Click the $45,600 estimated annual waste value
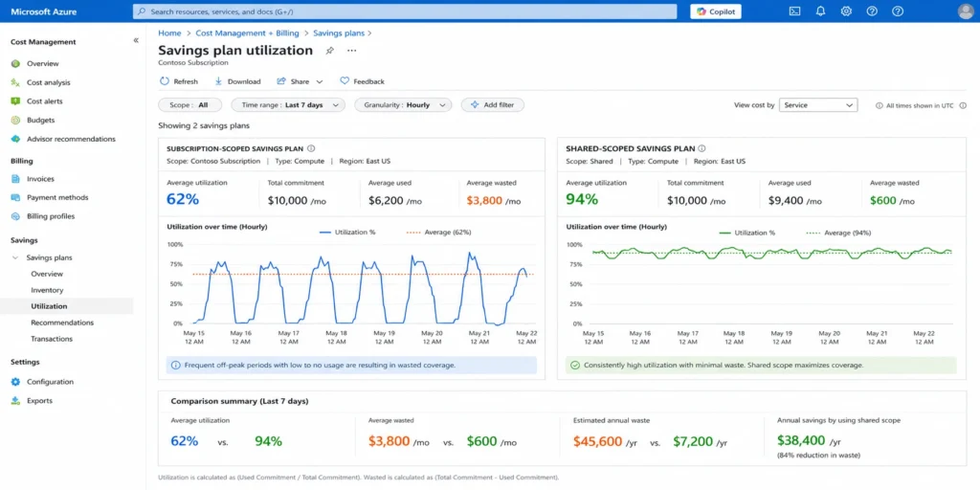Viewport: 980px width, 490px height. pyautogui.click(x=597, y=441)
